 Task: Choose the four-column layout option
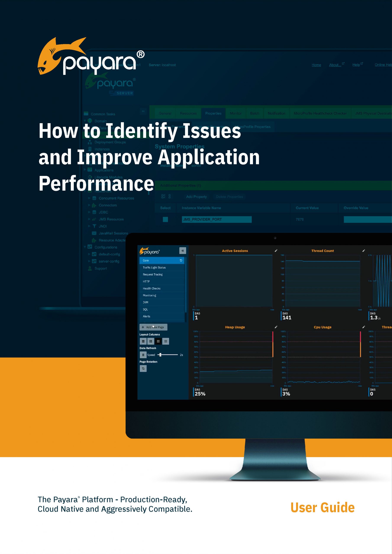[166, 341]
